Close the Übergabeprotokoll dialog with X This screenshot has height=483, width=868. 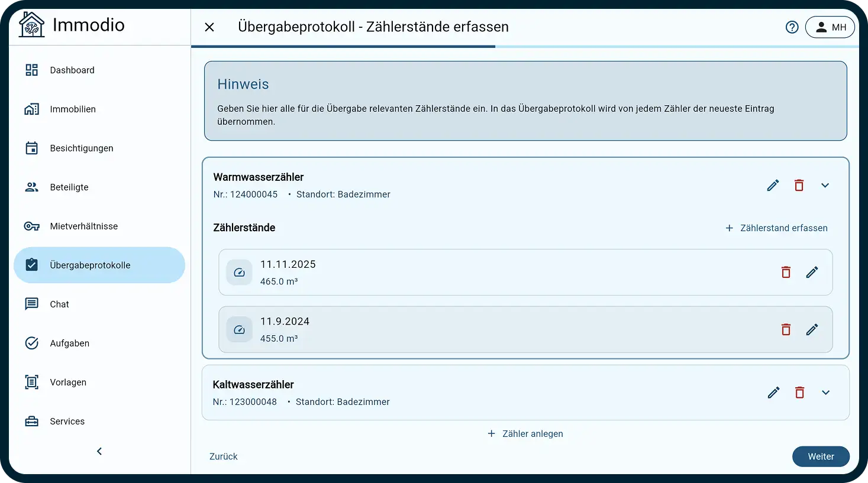[x=209, y=27]
